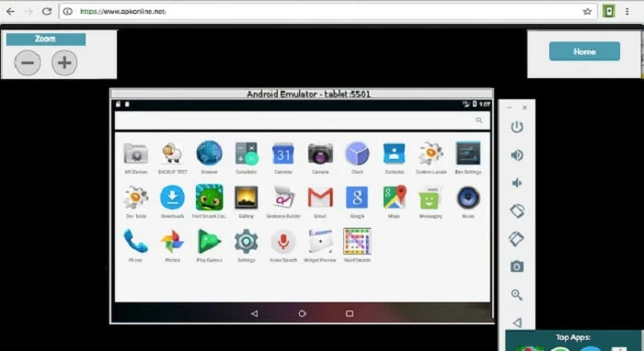Viewport: 644px width, 351px height.
Task: Open the Maps app
Action: 395,198
